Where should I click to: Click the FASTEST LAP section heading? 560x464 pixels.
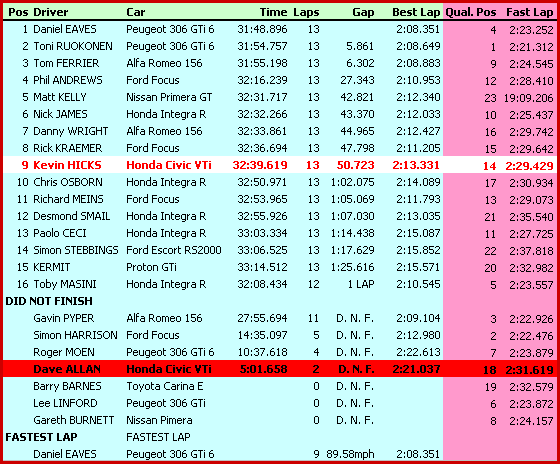coord(41,437)
